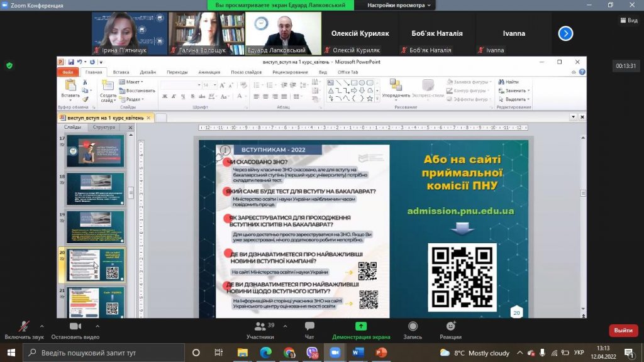
Task: Open the Participants panel icon
Action: tap(260, 326)
